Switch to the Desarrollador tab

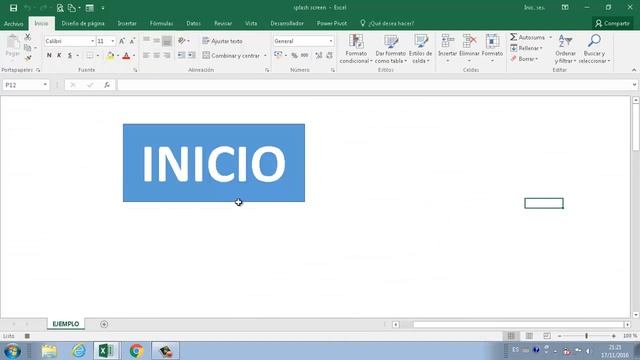click(x=287, y=24)
